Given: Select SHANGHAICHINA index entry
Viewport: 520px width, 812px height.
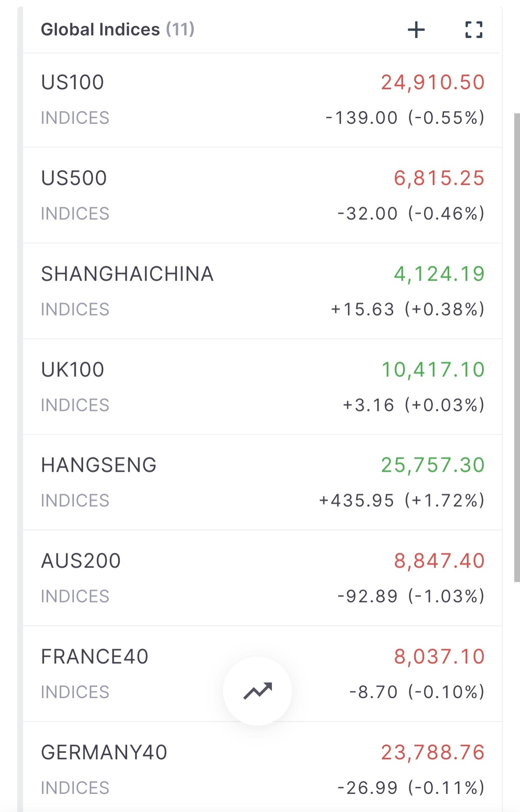Looking at the screenshot, I should (x=127, y=274).
